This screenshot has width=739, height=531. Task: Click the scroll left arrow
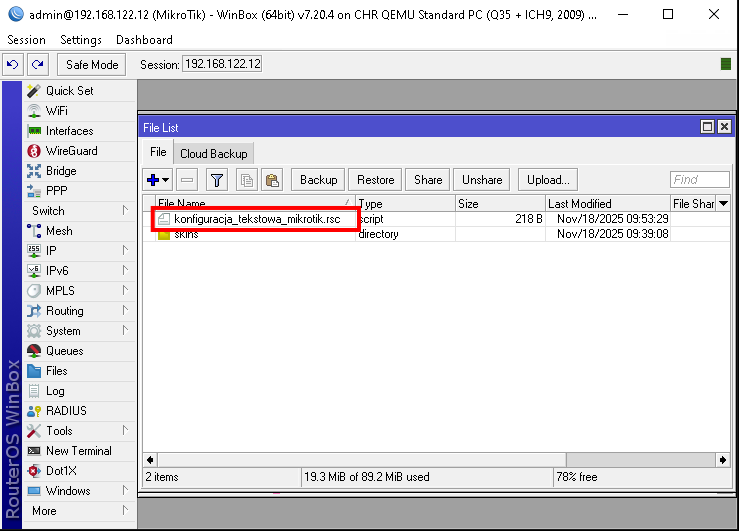[x=150, y=460]
